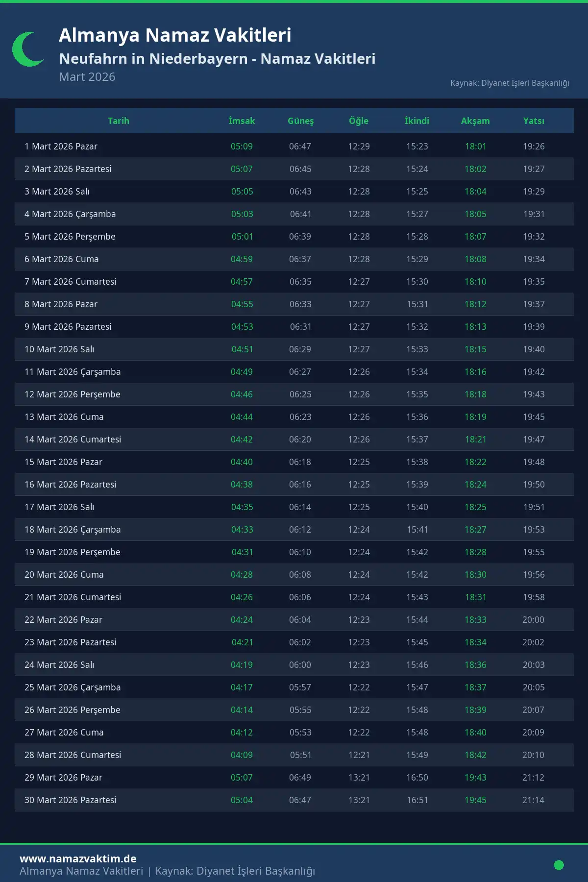Screen dimensions: 588x882
Task: Click the İkindi column header
Action: click(417, 121)
